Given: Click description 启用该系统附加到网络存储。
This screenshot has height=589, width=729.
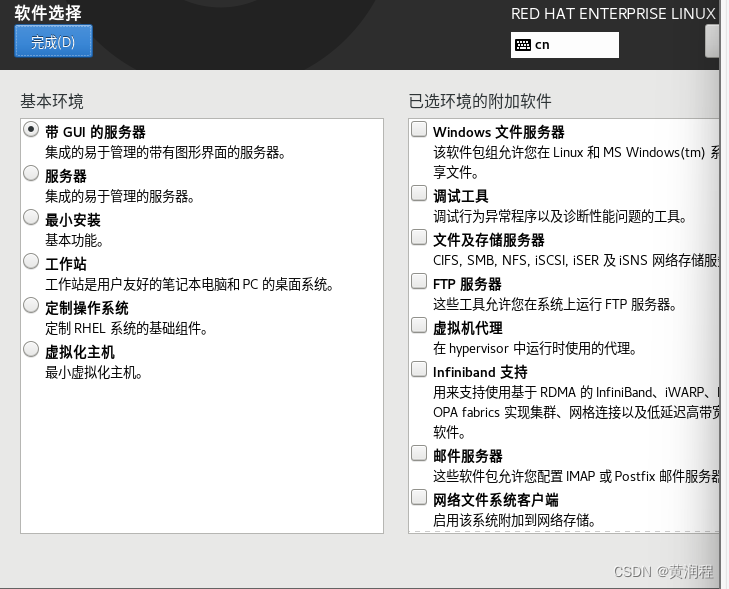Looking at the screenshot, I should [x=515, y=520].
